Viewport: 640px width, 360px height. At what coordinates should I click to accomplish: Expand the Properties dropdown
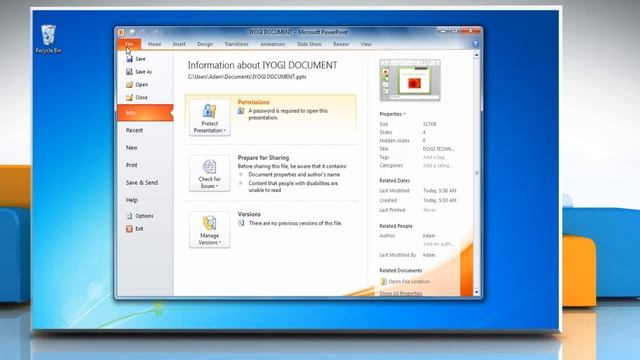(392, 114)
